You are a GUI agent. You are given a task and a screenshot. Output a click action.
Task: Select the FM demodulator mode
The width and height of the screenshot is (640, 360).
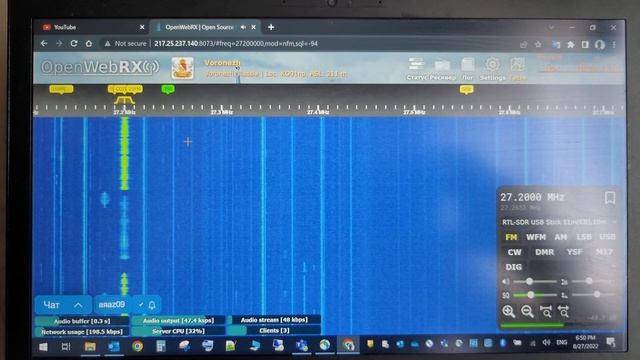coord(511,237)
